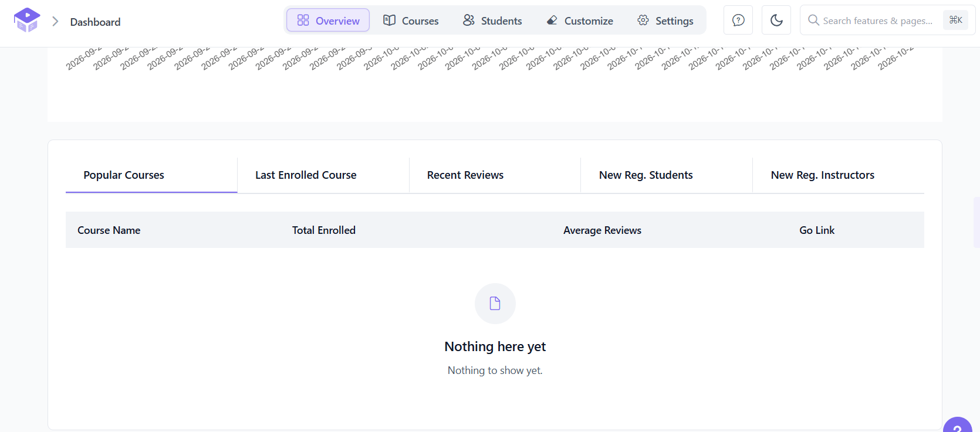980x432 pixels.
Task: Click the 'Nothing to show yet.' message
Action: pos(495,370)
